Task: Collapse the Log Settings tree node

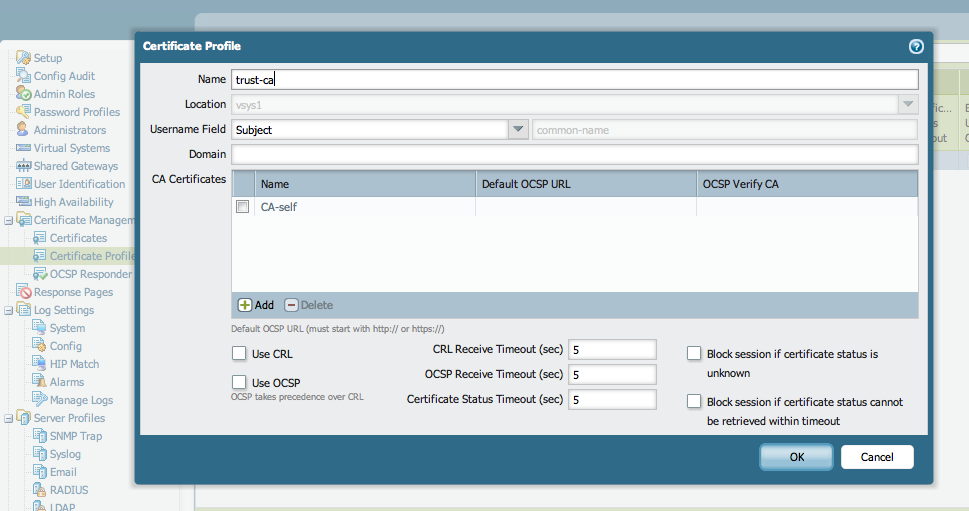Action: (9, 310)
